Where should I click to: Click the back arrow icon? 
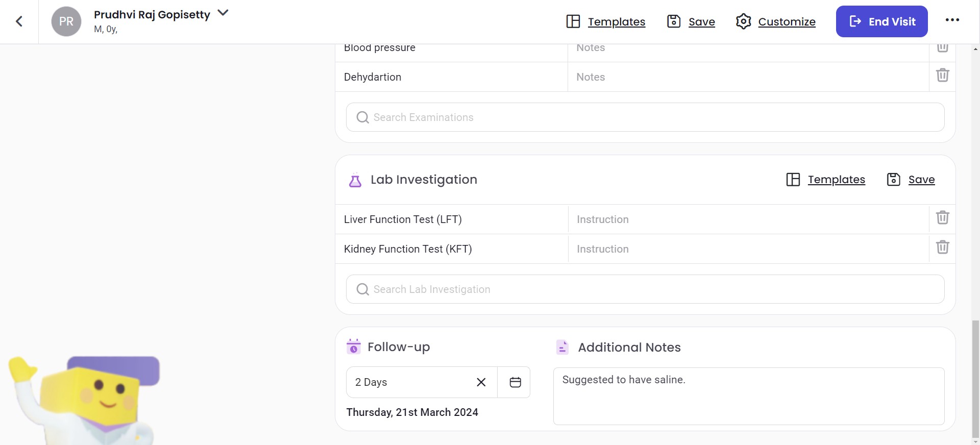(x=19, y=21)
